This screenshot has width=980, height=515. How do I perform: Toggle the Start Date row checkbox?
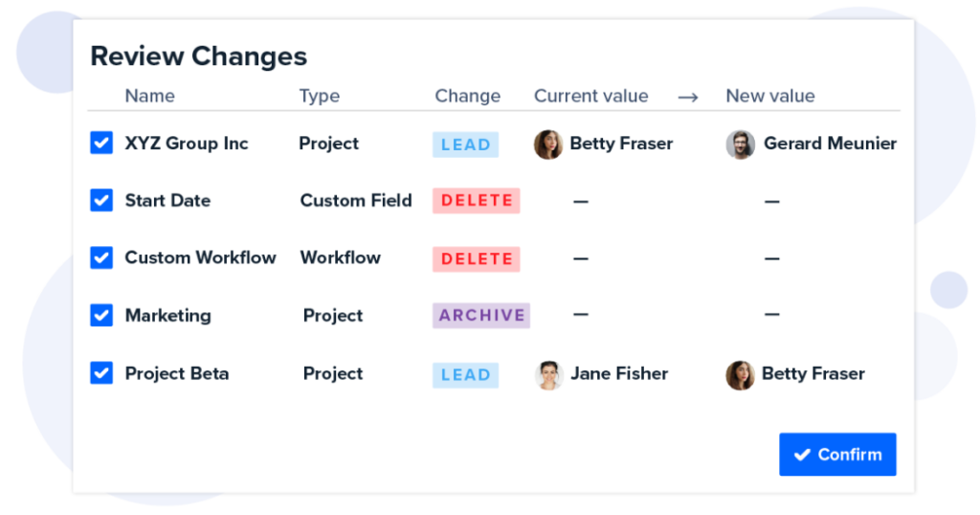pos(101,201)
